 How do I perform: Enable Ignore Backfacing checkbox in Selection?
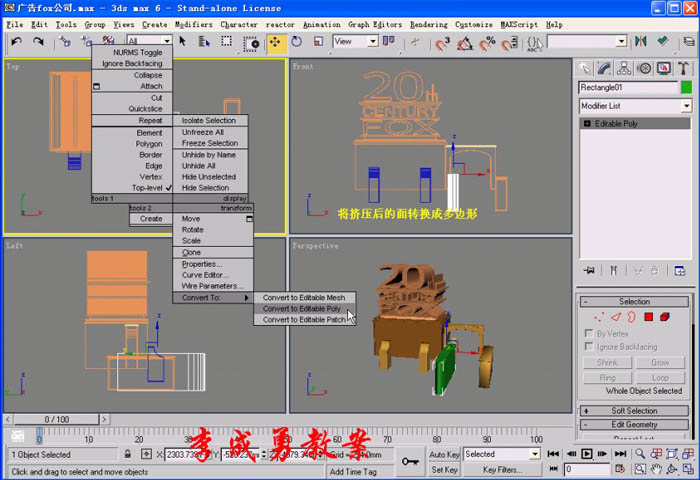589,346
